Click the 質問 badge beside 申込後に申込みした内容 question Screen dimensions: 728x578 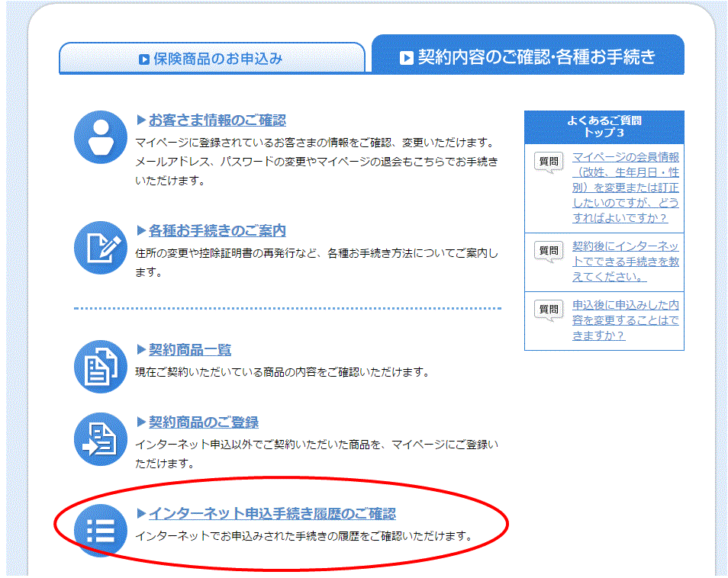coord(549,310)
